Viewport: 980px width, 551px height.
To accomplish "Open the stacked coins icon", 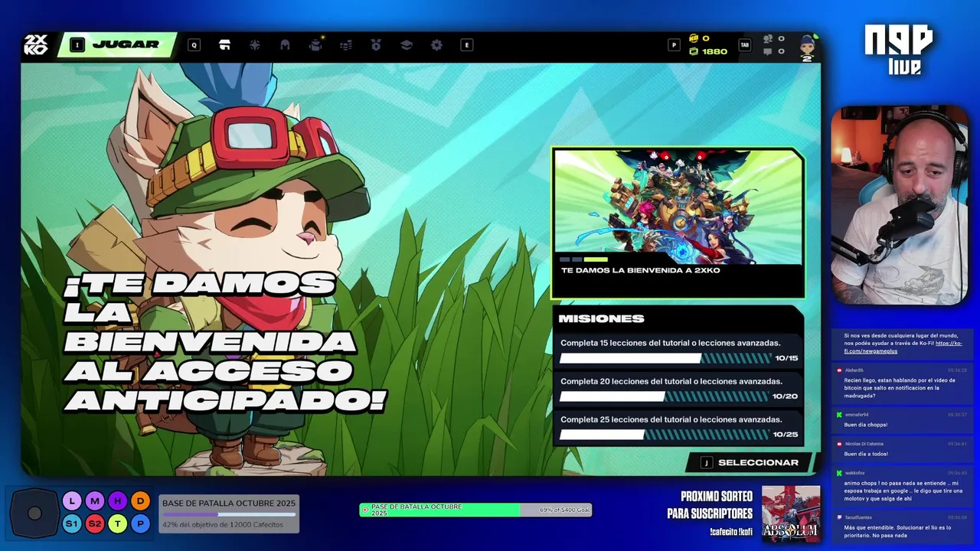I will (x=346, y=45).
